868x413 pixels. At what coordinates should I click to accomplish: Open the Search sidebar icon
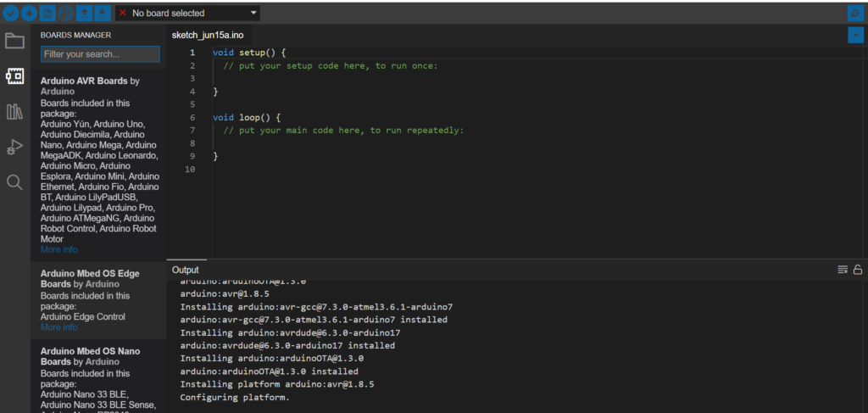[14, 182]
